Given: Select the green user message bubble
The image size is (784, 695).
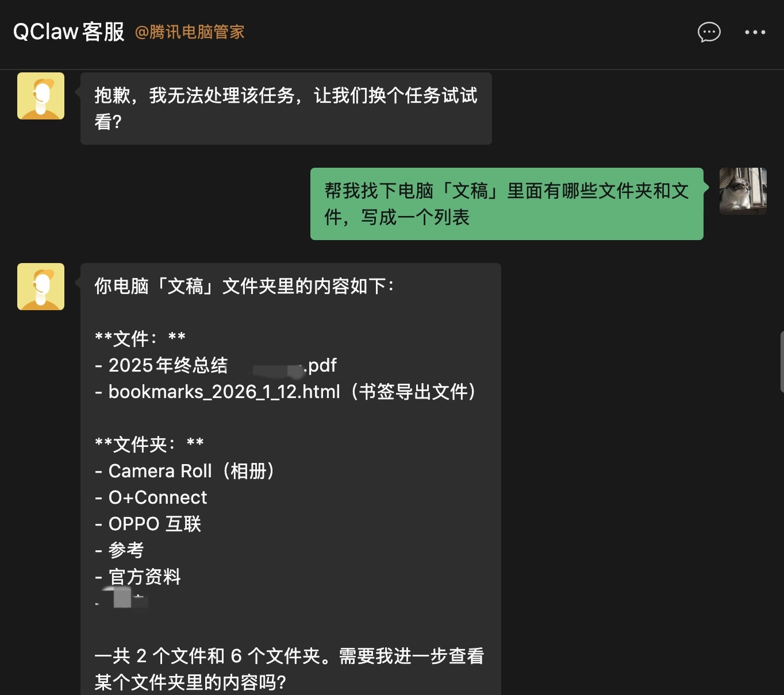Looking at the screenshot, I should click(506, 204).
